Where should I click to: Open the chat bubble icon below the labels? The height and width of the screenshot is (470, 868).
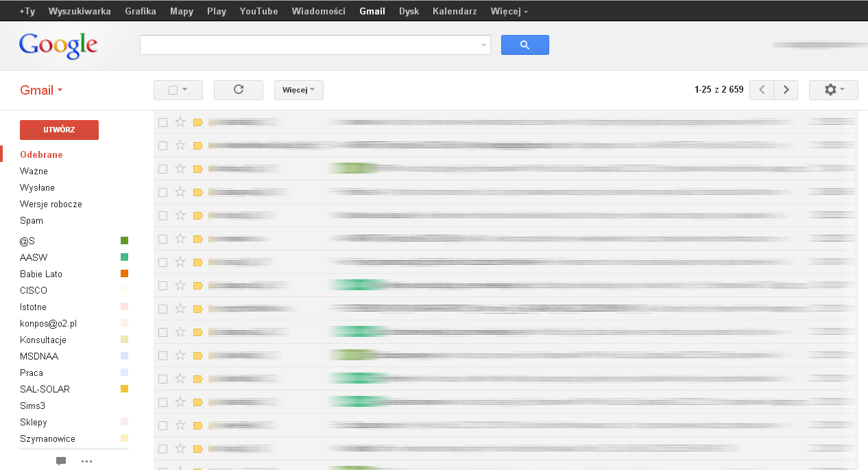tap(61, 461)
